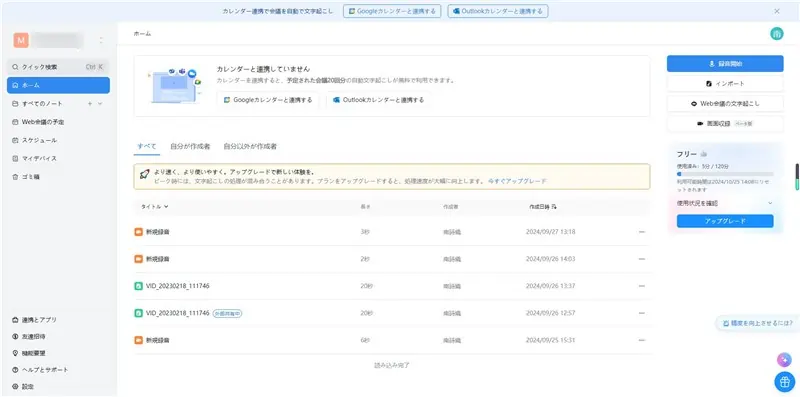This screenshot has height=397, width=800.
Task: Click Outlookカレンダーと連携する in the calendar card
Action: [x=379, y=100]
